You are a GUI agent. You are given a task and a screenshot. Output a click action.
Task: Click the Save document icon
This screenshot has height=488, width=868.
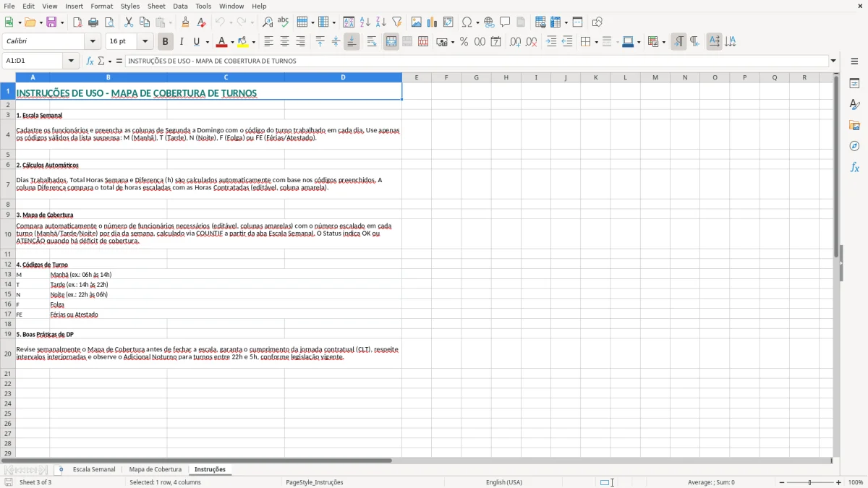click(51, 22)
